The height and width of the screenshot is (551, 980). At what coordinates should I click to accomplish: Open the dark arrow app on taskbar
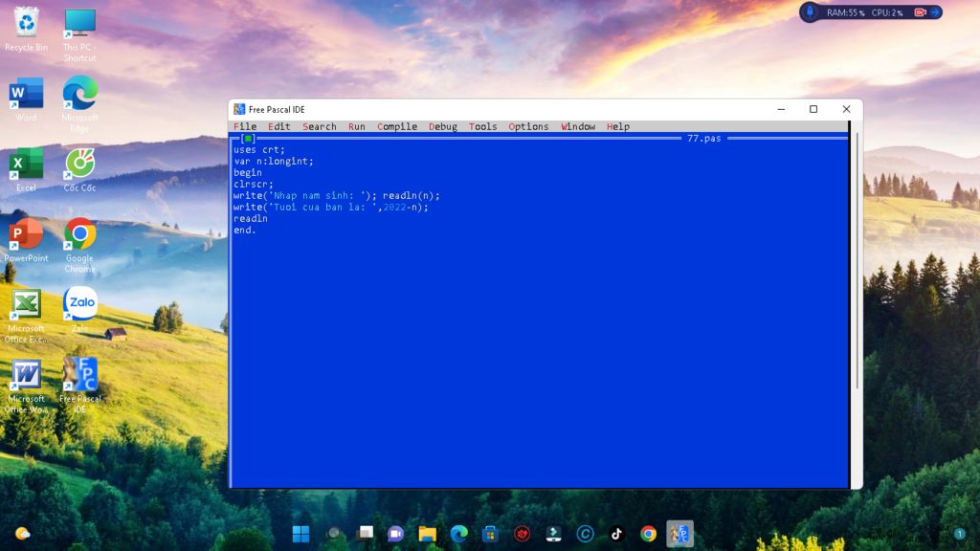click(x=553, y=534)
